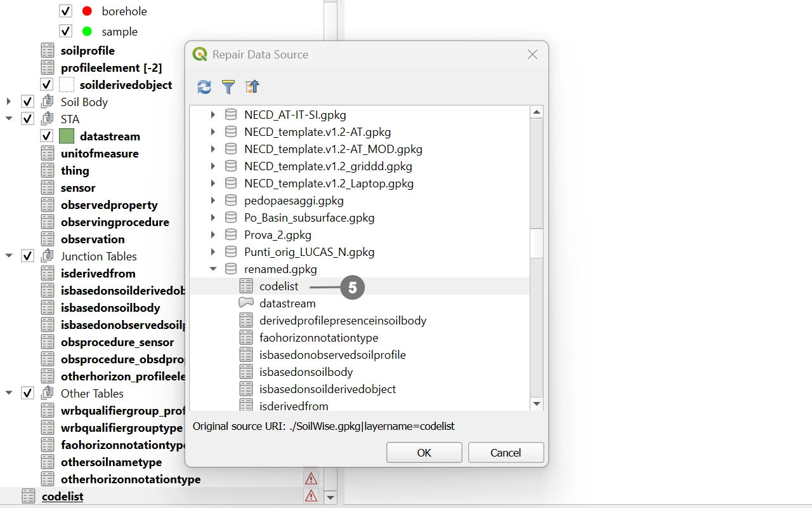This screenshot has height=508, width=812.
Task: Select the codelist table in renamed.gpkg
Action: 278,286
